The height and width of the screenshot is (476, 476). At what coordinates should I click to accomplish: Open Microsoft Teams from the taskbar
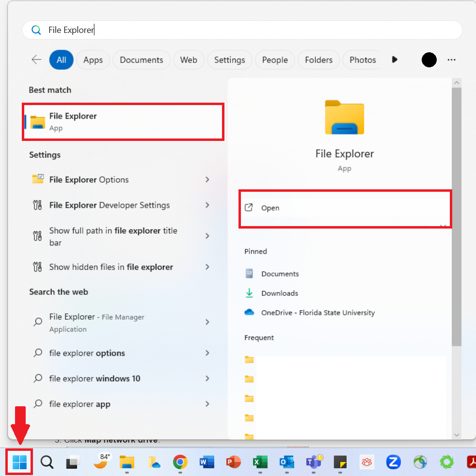313,462
